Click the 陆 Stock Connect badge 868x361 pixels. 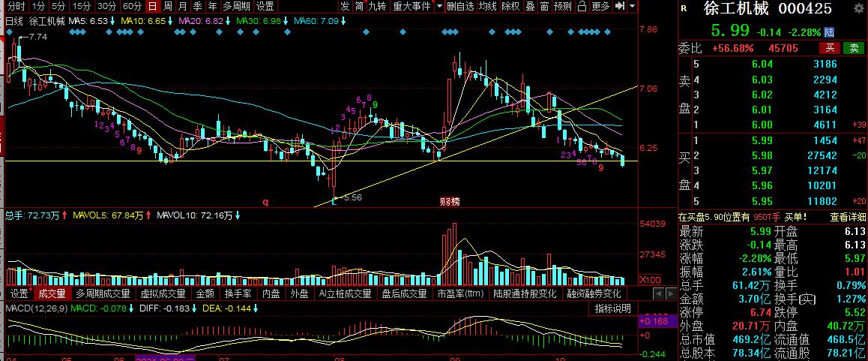point(829,32)
